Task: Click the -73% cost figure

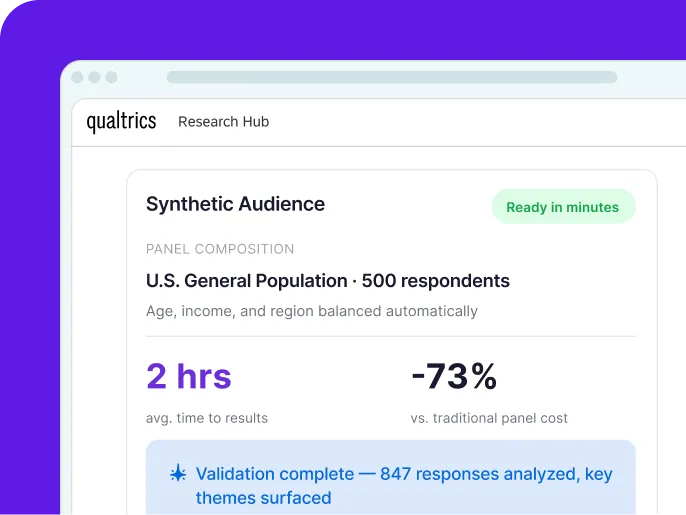Action: pyautogui.click(x=453, y=376)
